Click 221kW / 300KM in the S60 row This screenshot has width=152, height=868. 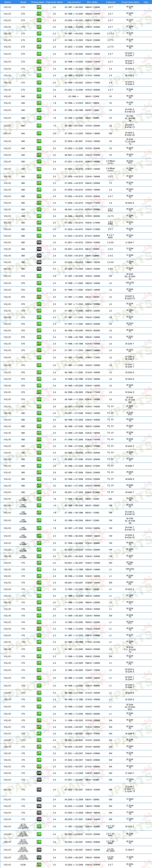pyautogui.click(x=92, y=236)
